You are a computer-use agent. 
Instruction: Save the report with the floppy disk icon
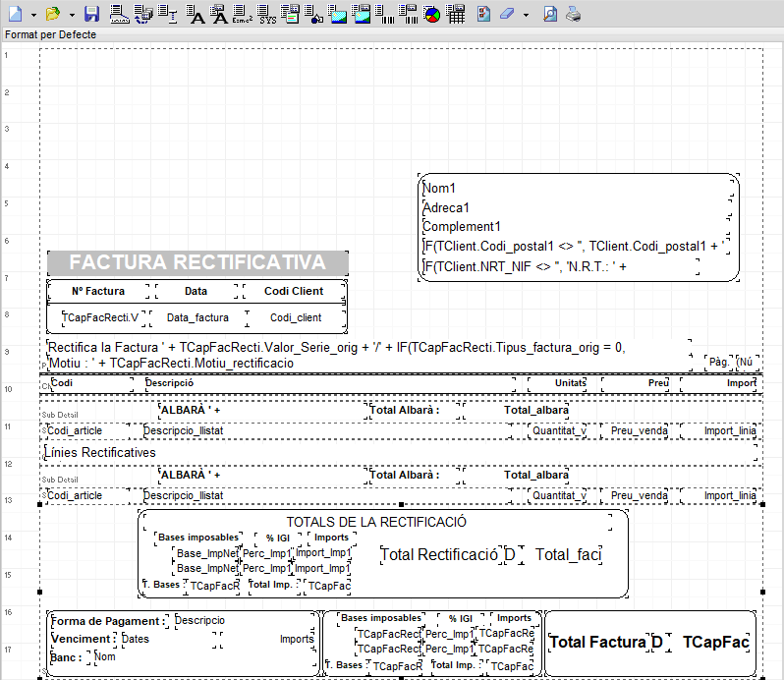(91, 14)
